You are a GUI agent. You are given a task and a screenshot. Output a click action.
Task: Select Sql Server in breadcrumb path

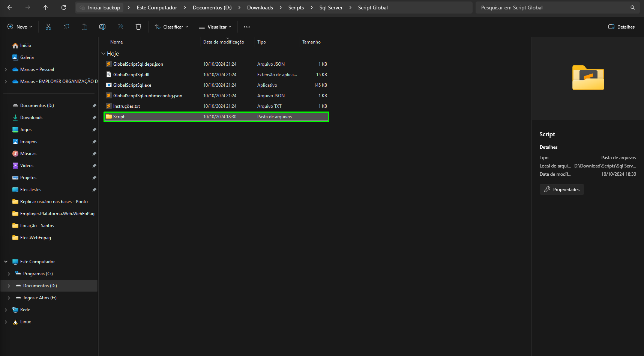pos(331,8)
